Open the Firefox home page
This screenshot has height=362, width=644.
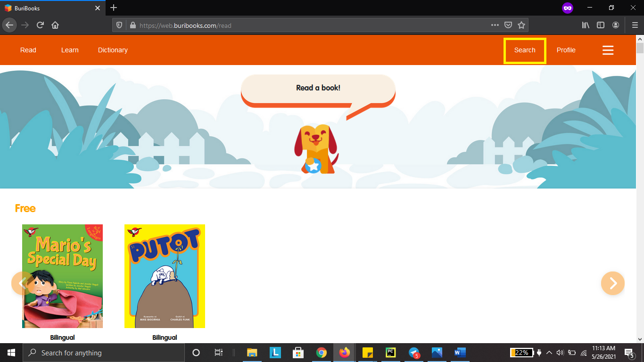(x=55, y=25)
